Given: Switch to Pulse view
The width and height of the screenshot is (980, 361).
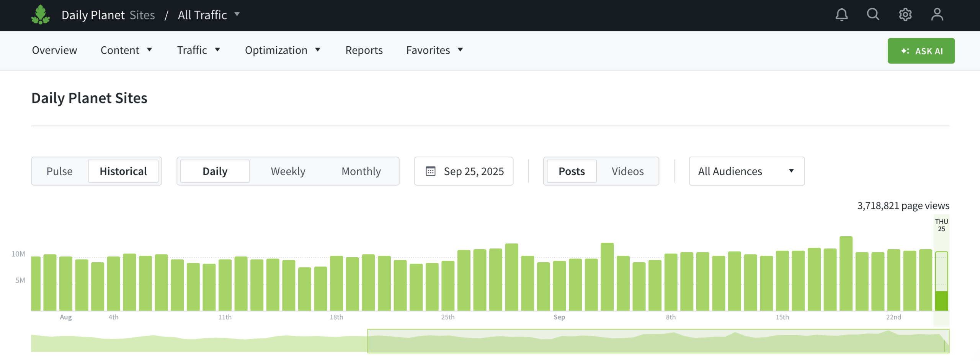Looking at the screenshot, I should 59,171.
